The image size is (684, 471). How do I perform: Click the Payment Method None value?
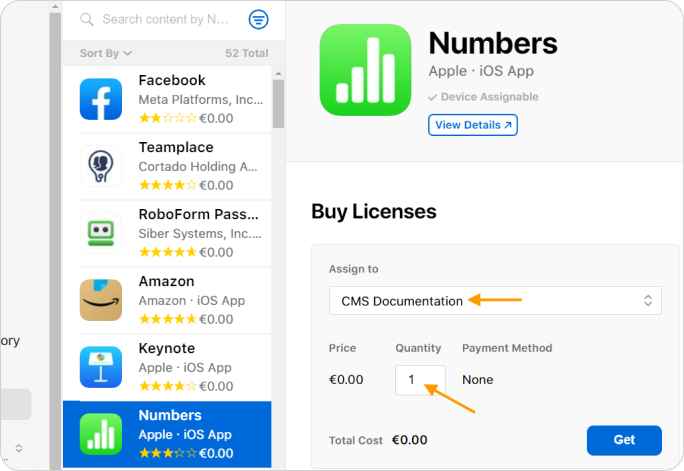pos(478,380)
